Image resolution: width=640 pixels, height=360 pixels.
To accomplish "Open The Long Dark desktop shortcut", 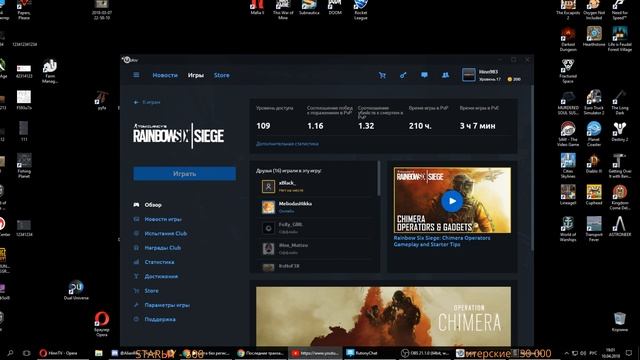I will [620, 102].
